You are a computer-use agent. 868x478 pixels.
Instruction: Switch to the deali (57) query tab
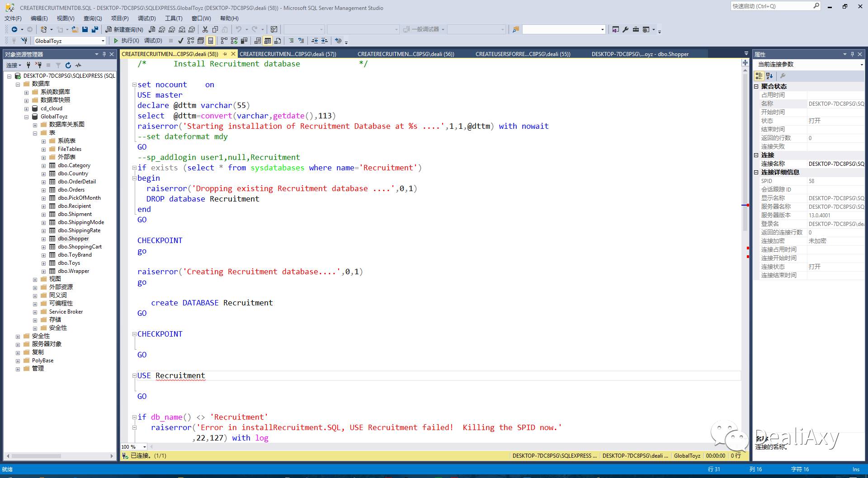point(288,54)
